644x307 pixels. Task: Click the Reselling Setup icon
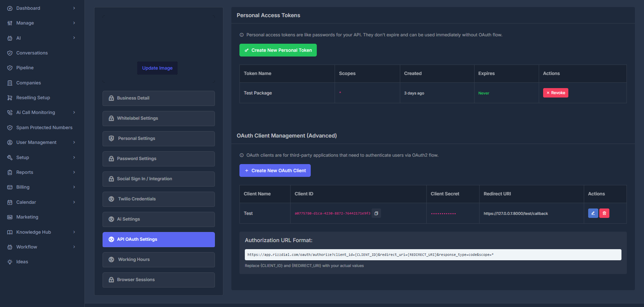pos(10,98)
